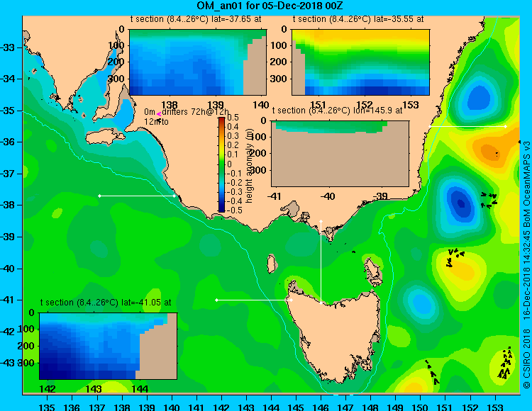Click east diamond endpoint of lat -35.55 section line

tap(506, 126)
